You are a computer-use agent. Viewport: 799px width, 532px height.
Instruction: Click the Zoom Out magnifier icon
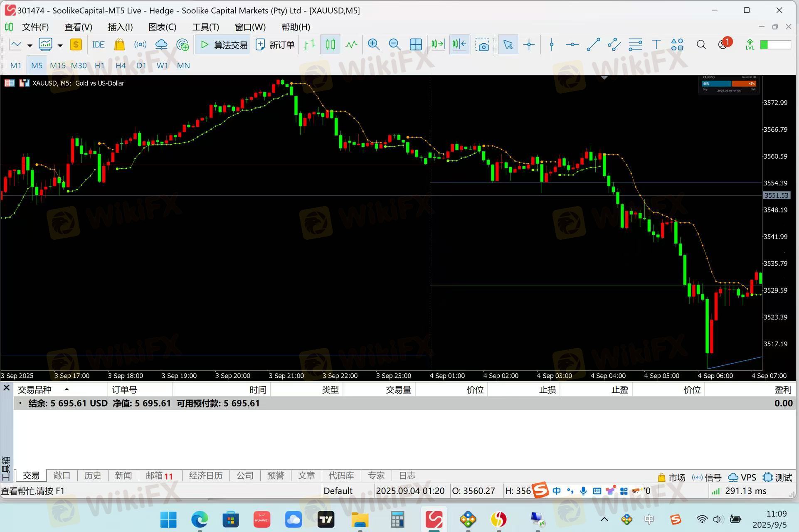[394, 44]
